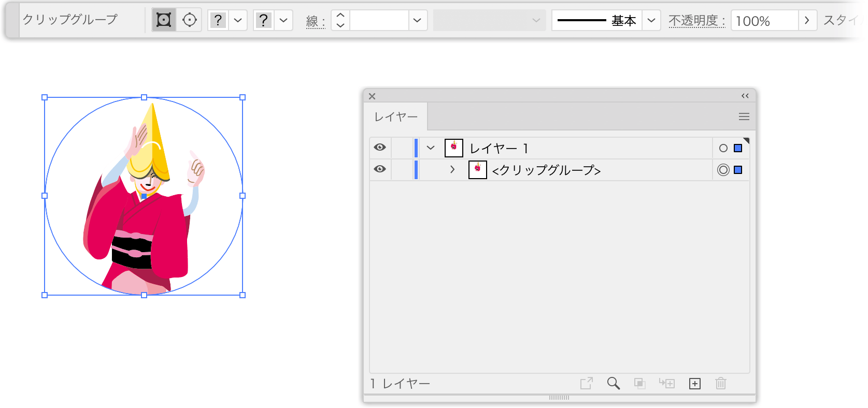This screenshot has height=408, width=868.
Task: Select the レイヤー panel tab
Action: [396, 117]
